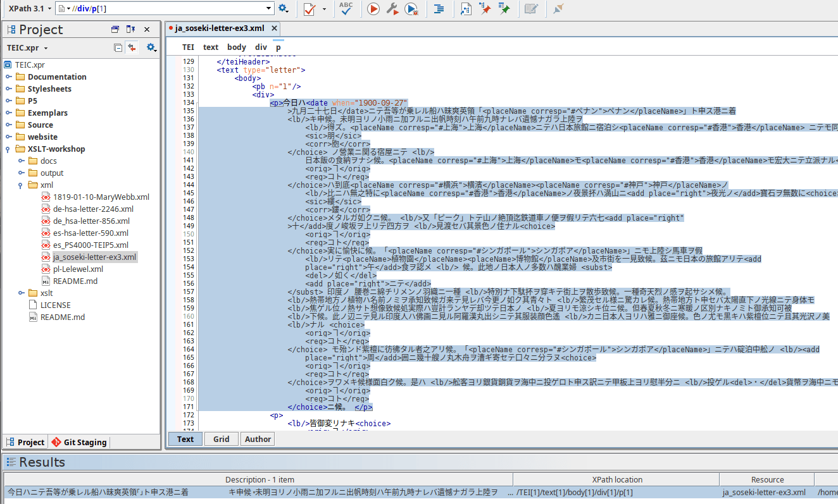Close the Project panel
The width and height of the screenshot is (838, 504).
pyautogui.click(x=147, y=29)
